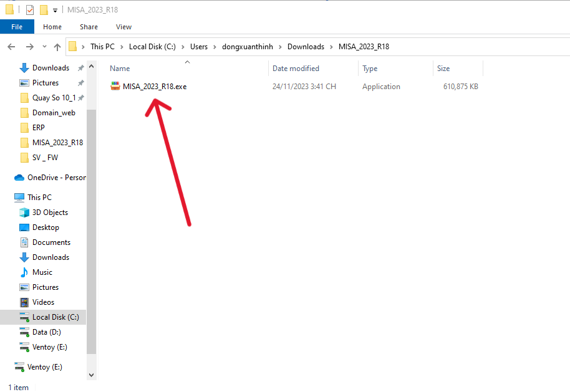This screenshot has height=392, width=570.
Task: Click the Local Disk (C:) drive icon
Action: (x=24, y=317)
